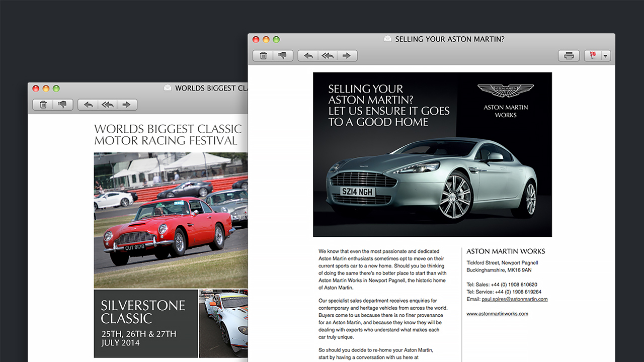The image size is (644, 362).
Task: Open the flag color dropdown arrow
Action: tap(605, 56)
